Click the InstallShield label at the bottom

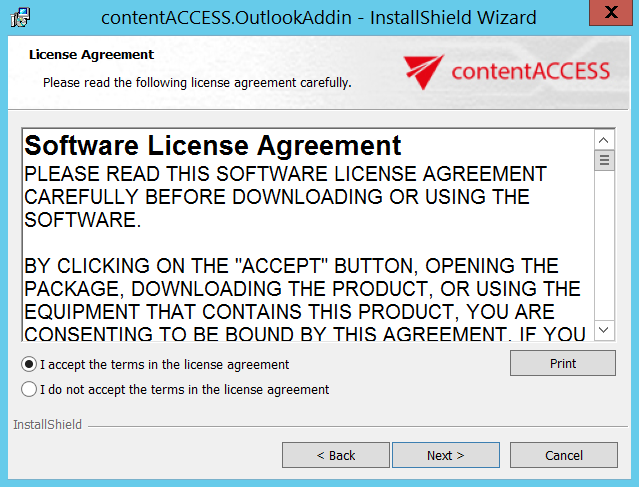47,425
